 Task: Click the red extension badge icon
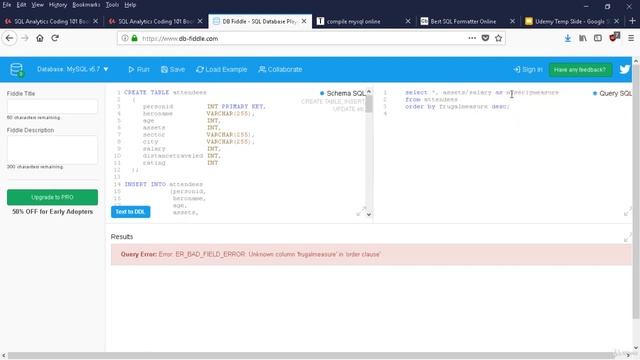pyautogui.click(x=614, y=37)
